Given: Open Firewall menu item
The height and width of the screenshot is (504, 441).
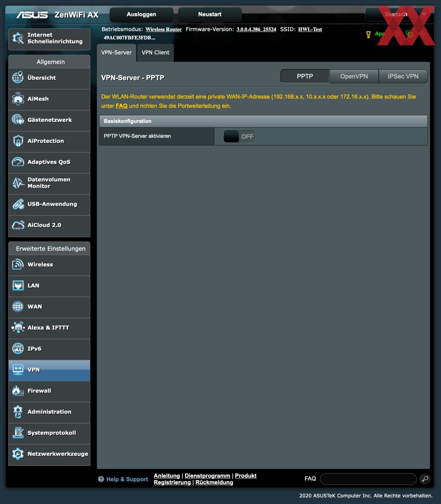Looking at the screenshot, I should coord(49,391).
